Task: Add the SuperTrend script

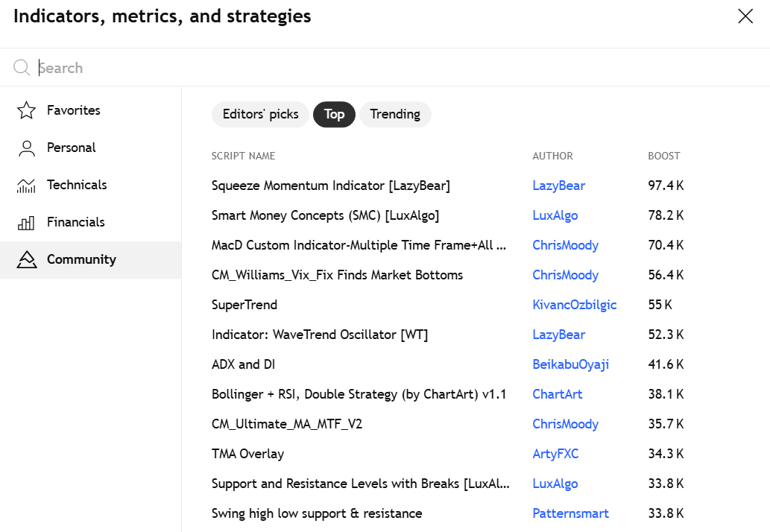Action: [244, 305]
